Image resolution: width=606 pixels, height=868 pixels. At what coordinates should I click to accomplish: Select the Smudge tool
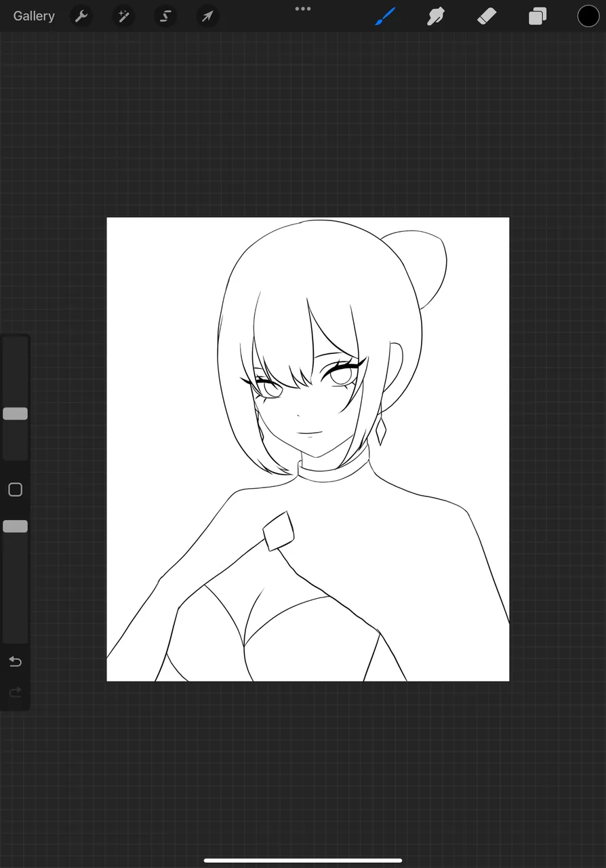tap(436, 16)
